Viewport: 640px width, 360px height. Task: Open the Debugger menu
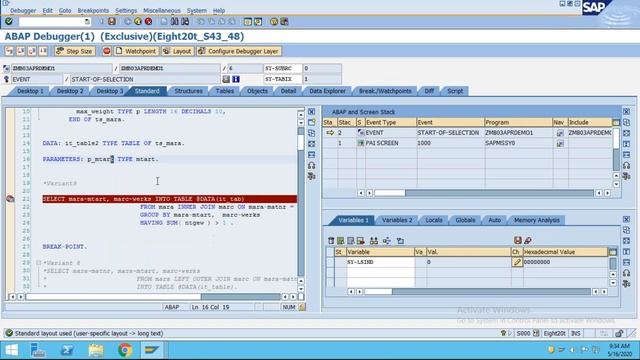coord(23,11)
